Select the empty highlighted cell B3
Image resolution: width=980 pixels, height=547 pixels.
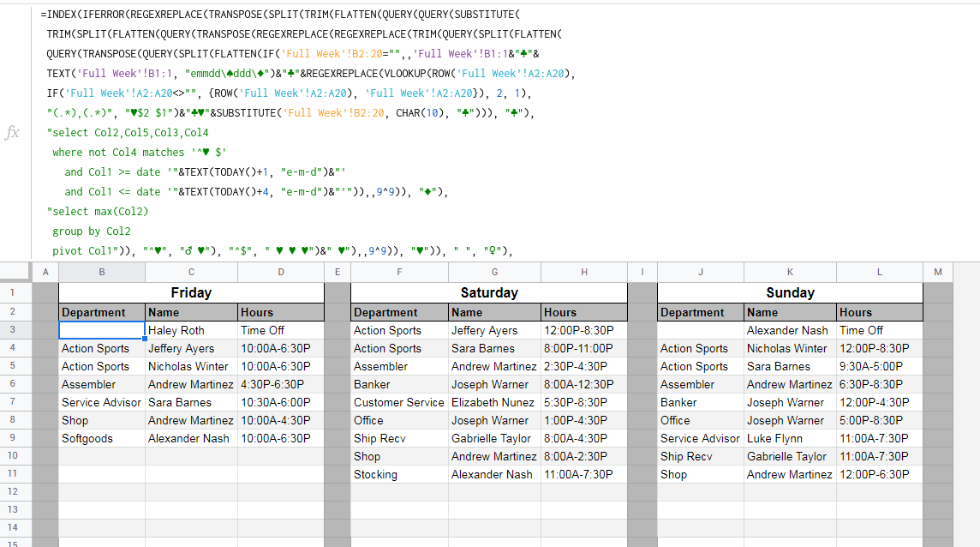[102, 330]
